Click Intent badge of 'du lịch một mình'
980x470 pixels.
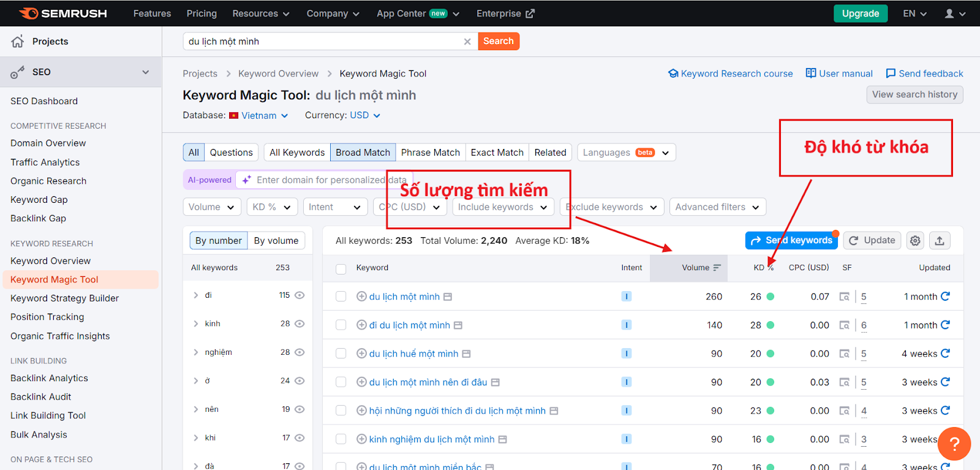(x=626, y=297)
